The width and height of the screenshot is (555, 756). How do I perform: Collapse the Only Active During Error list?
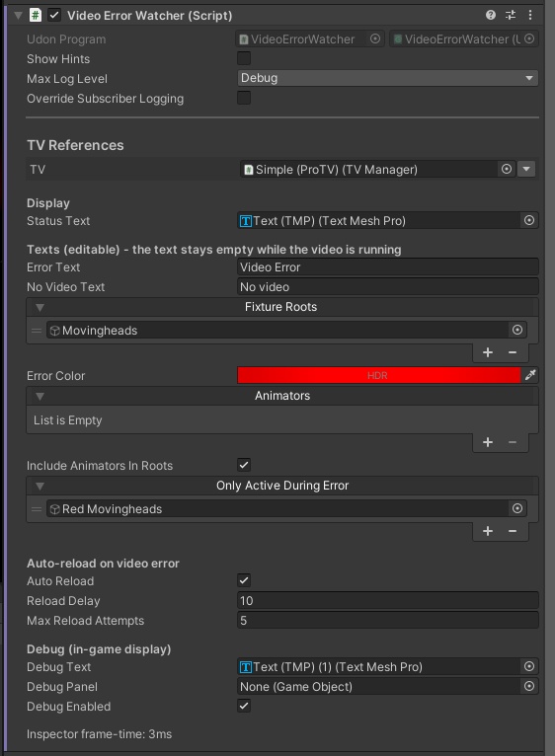(x=40, y=486)
